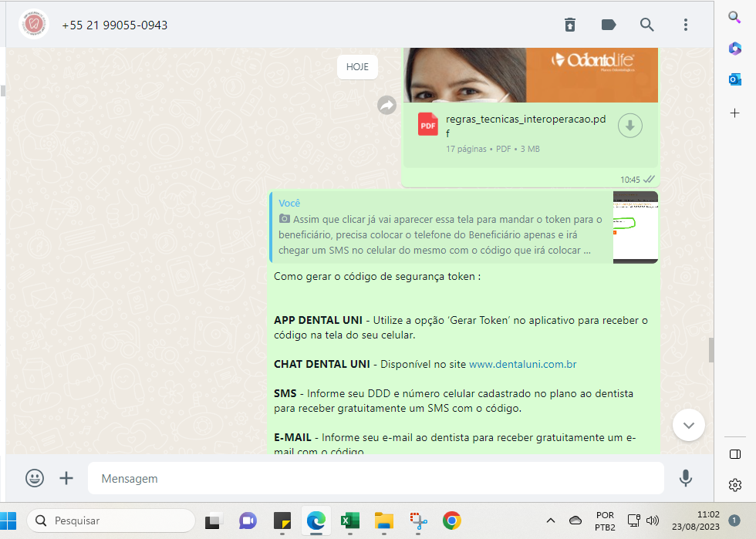Open Excel from the taskbar
The height and width of the screenshot is (539, 756).
click(350, 520)
